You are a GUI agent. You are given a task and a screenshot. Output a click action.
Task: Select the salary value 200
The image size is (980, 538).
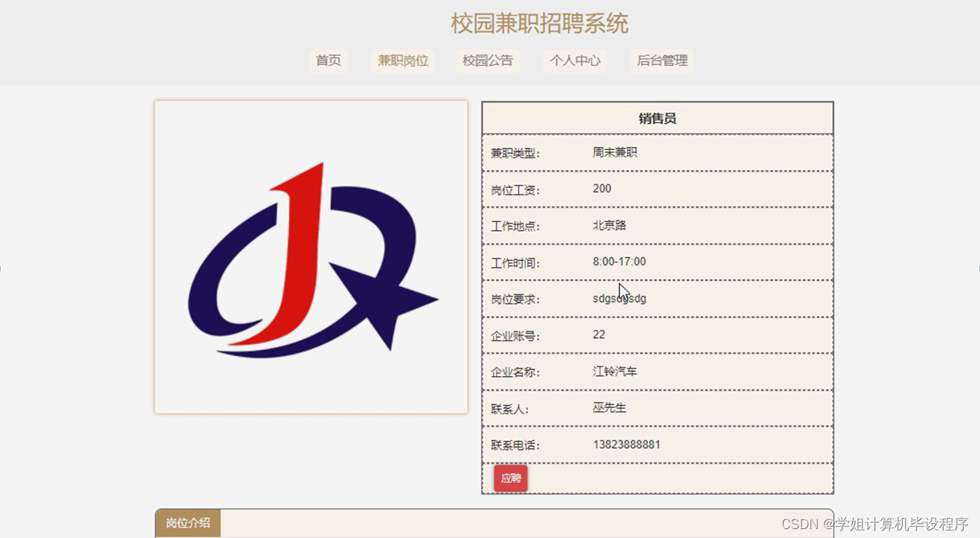602,189
